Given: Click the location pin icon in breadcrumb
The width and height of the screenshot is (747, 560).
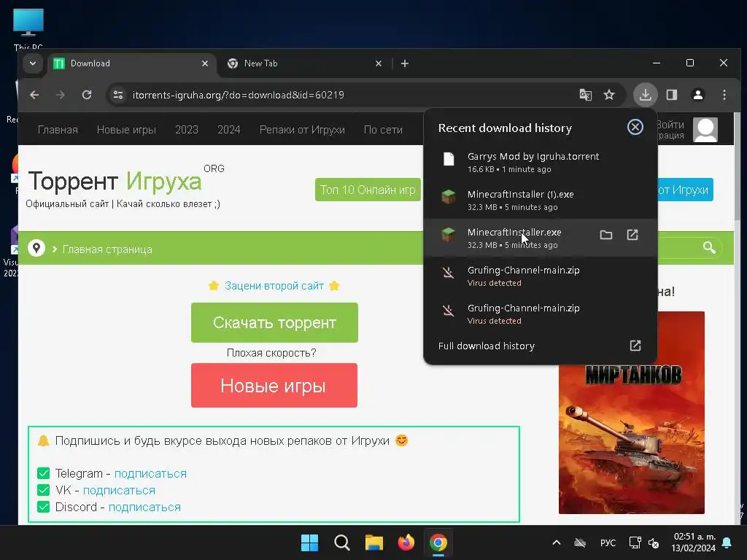Looking at the screenshot, I should [36, 248].
